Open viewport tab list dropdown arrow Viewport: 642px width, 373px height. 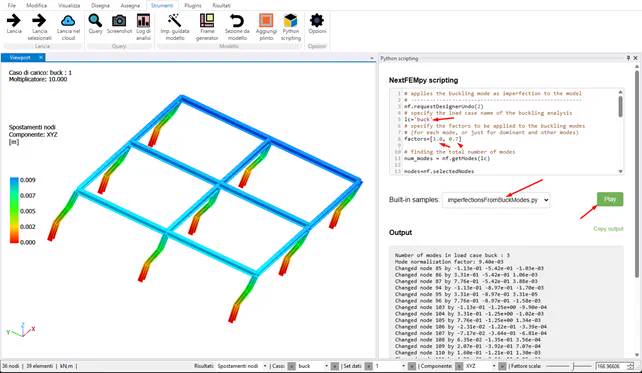[372, 58]
